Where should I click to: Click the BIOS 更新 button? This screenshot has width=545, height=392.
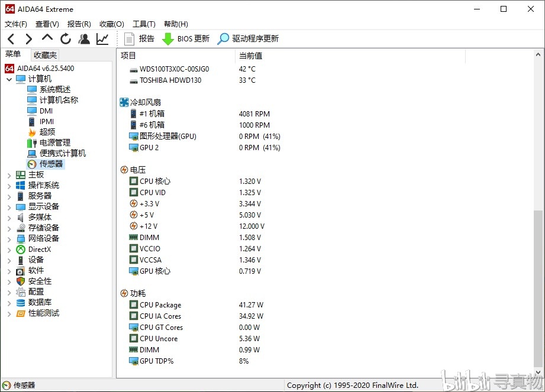click(x=186, y=39)
